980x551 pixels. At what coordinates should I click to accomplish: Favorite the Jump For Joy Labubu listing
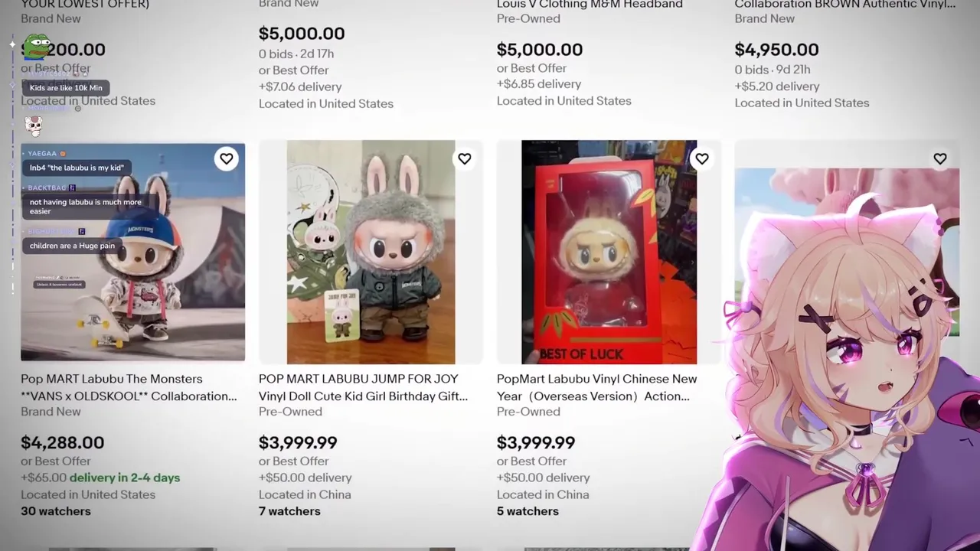pos(464,158)
